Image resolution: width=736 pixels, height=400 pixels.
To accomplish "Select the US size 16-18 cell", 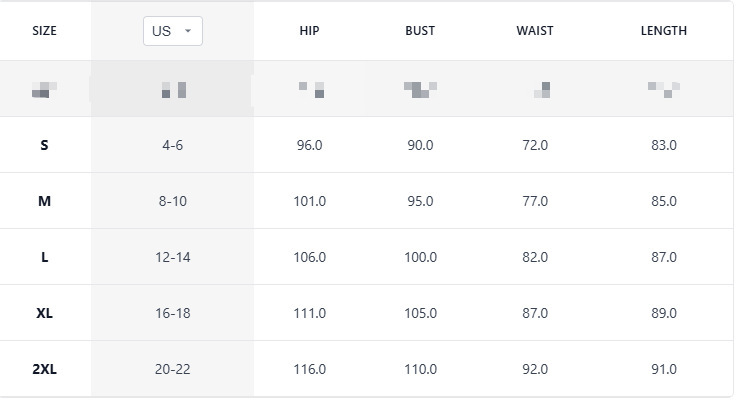I will pyautogui.click(x=172, y=313).
